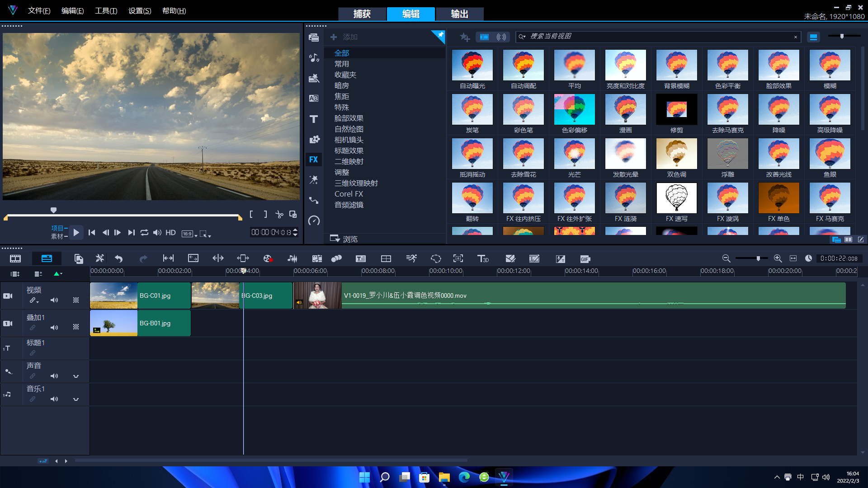Screen dimensions: 868x488
Task: Expand the 音乐1 track chevron
Action: tap(76, 399)
